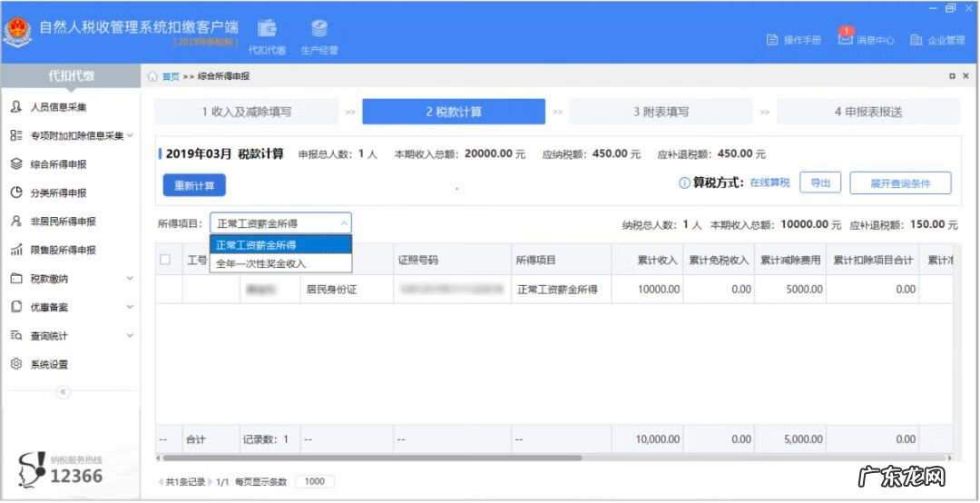
Task: Click the 专项附加扣除信息采集 sidebar icon
Action: pos(17,136)
